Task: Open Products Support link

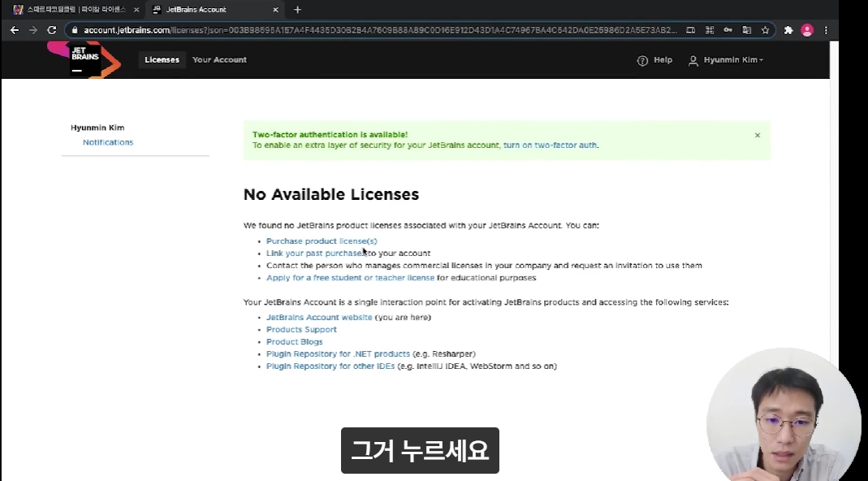Action: point(301,330)
